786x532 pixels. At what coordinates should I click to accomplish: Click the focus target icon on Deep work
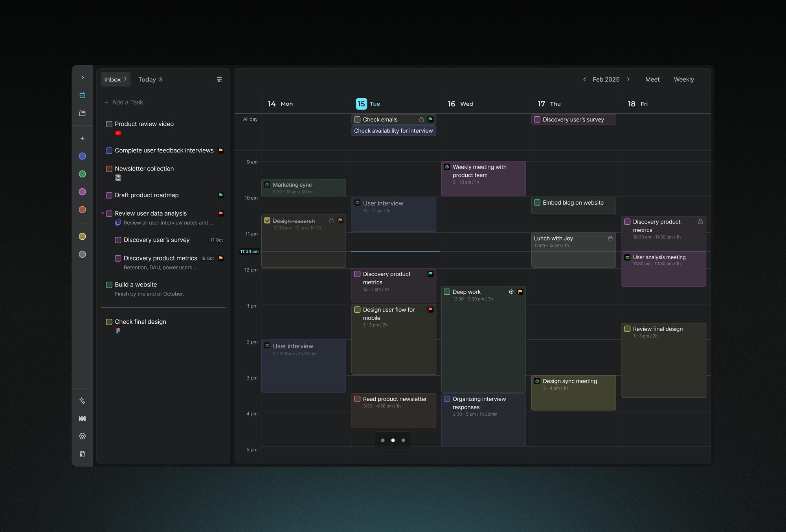click(x=511, y=292)
